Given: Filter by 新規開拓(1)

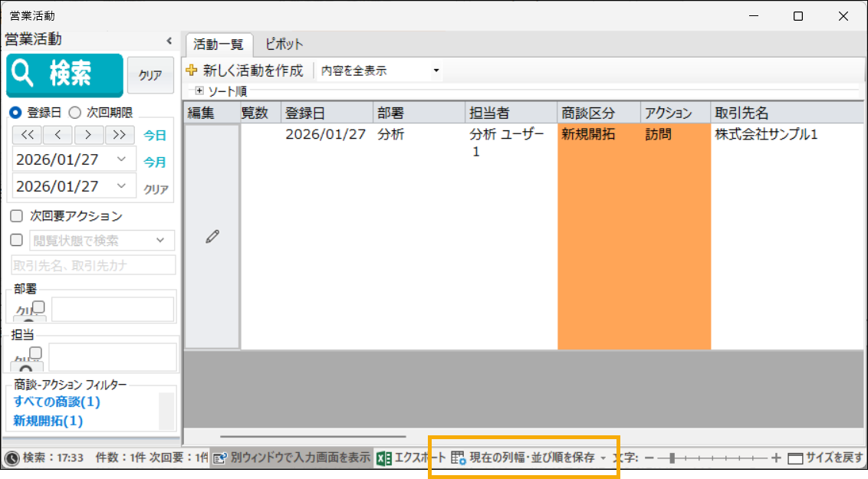Looking at the screenshot, I should (48, 421).
